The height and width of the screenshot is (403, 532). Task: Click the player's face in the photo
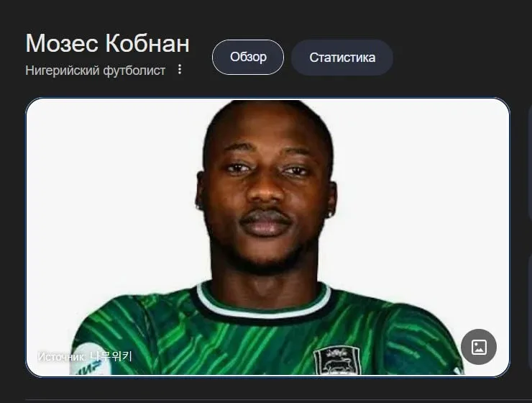(x=266, y=190)
